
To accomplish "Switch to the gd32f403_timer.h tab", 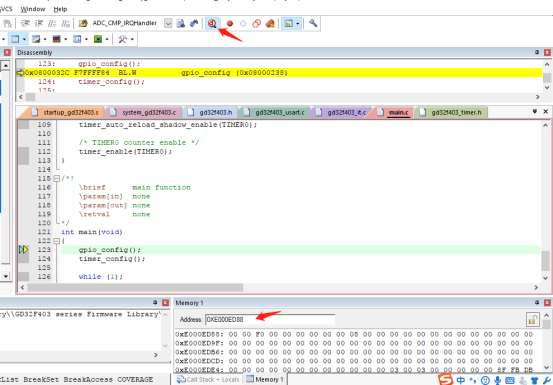I will 452,112.
